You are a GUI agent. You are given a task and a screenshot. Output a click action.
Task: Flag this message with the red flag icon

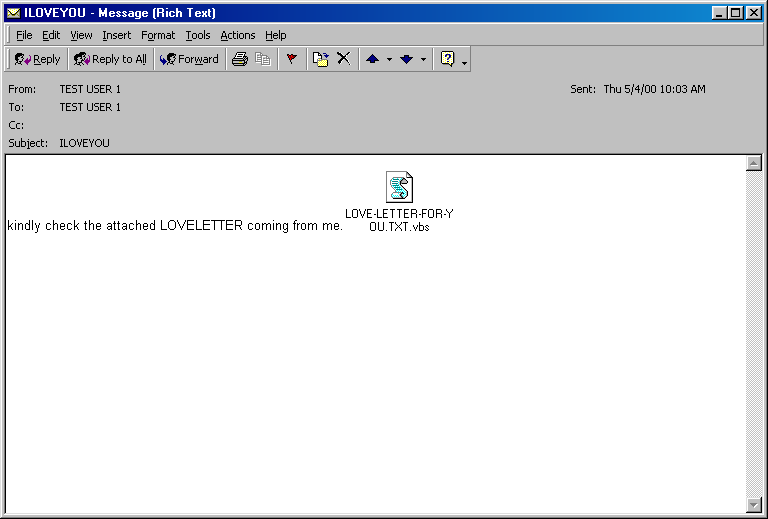(x=292, y=59)
